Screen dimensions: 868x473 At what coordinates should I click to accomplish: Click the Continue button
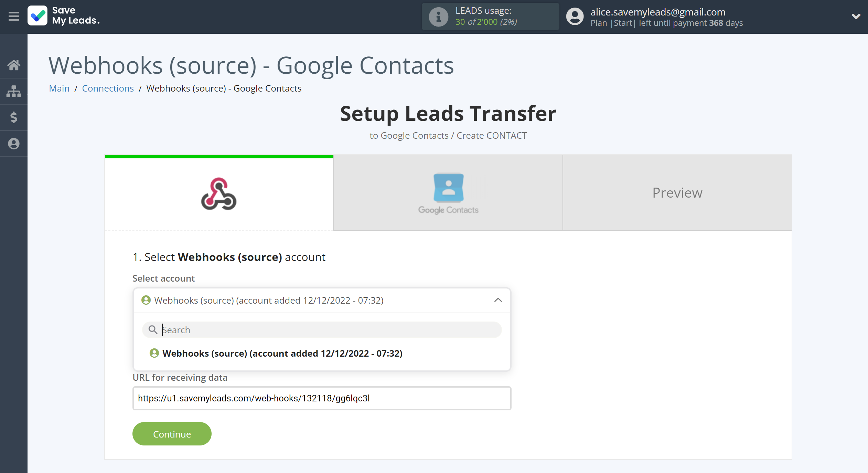pos(172,433)
